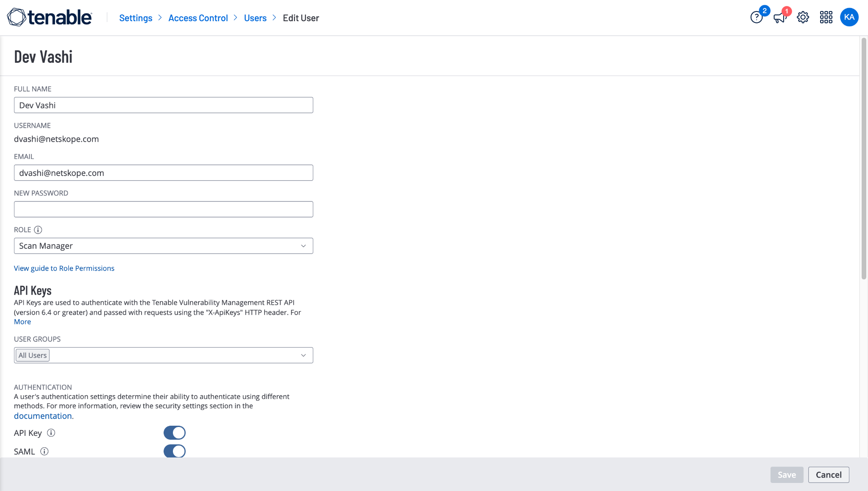Go to Settings breadcrumb

click(x=136, y=18)
